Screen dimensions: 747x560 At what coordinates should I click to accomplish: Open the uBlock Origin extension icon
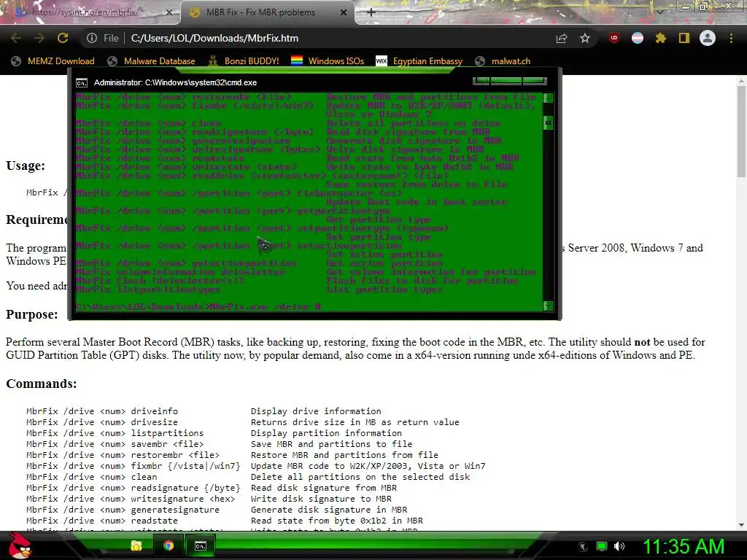[x=614, y=38]
